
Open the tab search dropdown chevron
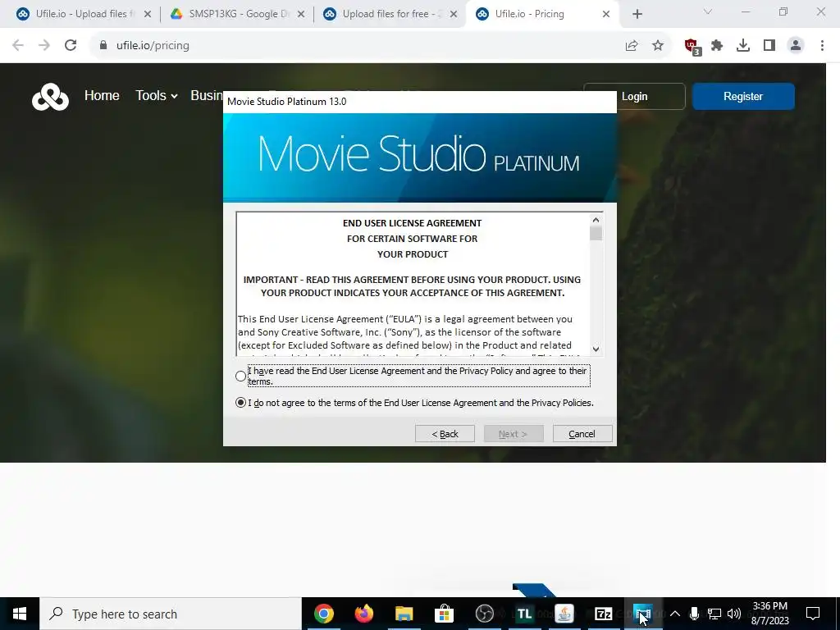pyautogui.click(x=708, y=11)
